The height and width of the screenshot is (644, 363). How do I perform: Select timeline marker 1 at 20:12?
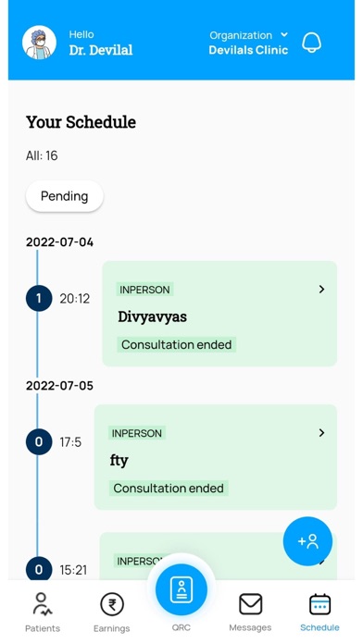(39, 298)
